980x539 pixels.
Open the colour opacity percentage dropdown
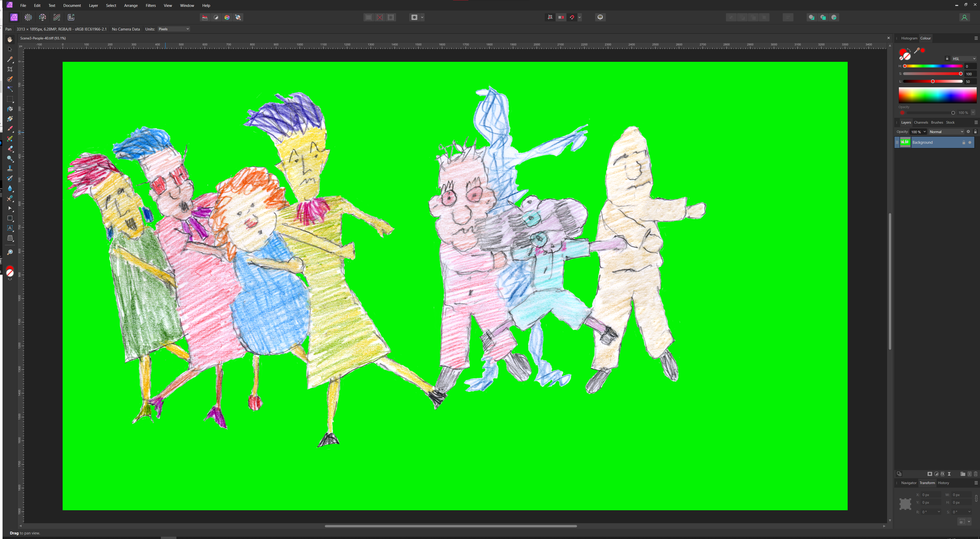tap(973, 112)
